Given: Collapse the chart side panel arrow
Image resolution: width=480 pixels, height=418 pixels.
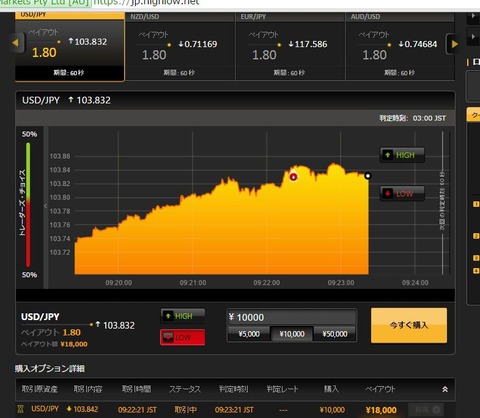Looking at the screenshot, I should pyautogui.click(x=46, y=206).
